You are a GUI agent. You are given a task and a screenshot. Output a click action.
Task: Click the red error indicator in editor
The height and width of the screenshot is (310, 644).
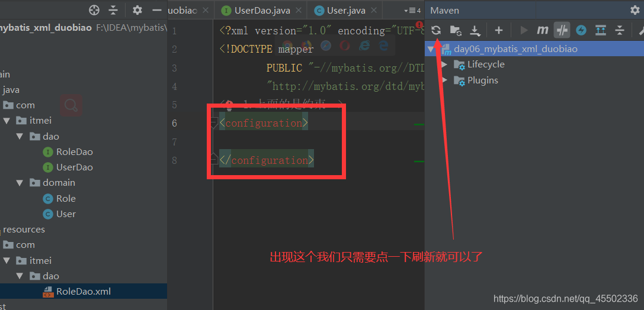(419, 25)
